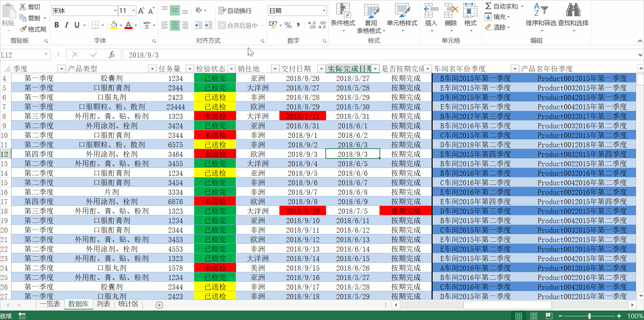
Task: Open the number format dropdown showing 日期
Action: click(297, 10)
